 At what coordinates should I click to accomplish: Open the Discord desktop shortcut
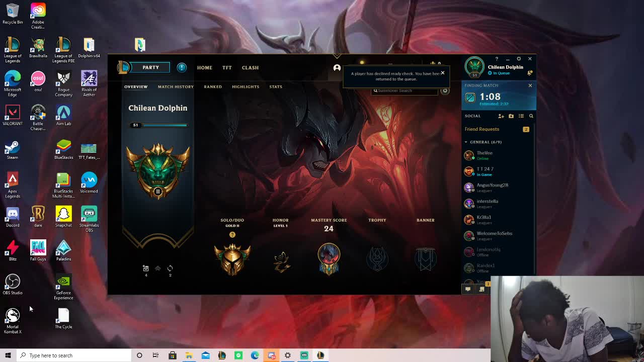(x=13, y=217)
